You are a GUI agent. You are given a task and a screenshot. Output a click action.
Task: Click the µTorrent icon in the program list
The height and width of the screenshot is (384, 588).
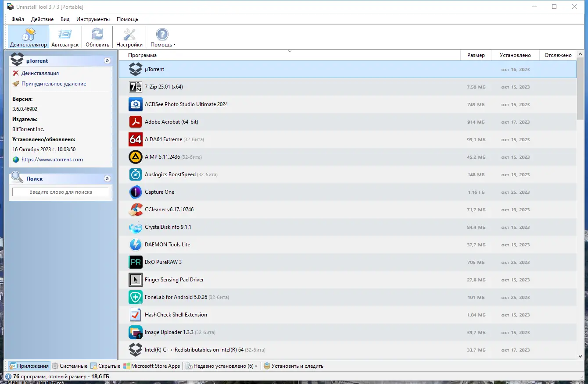[x=136, y=69]
